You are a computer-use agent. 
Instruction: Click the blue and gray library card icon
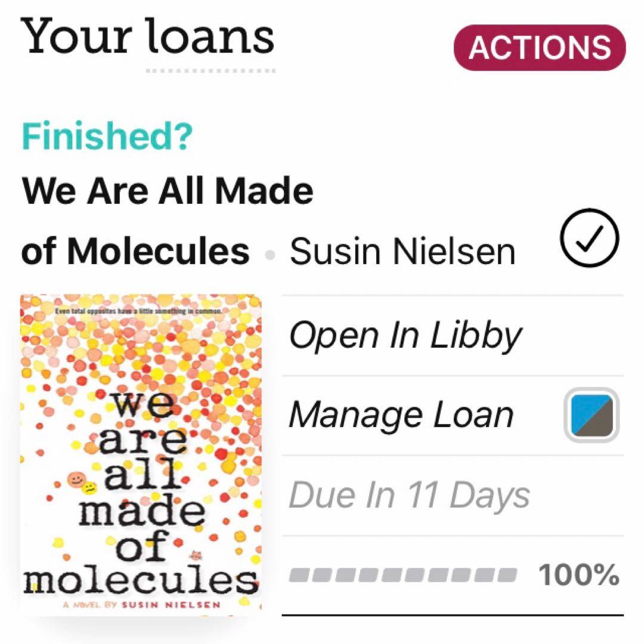tap(591, 415)
